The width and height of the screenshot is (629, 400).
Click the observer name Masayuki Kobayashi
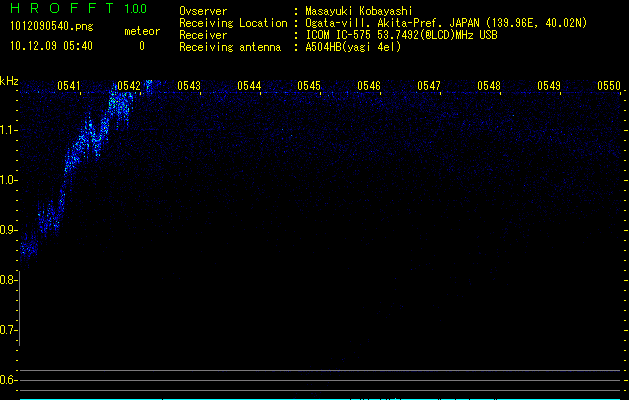coord(359,11)
